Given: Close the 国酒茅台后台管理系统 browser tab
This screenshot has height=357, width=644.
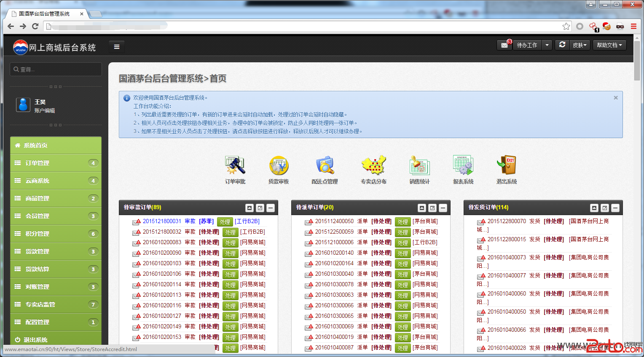Looking at the screenshot, I should click(82, 14).
